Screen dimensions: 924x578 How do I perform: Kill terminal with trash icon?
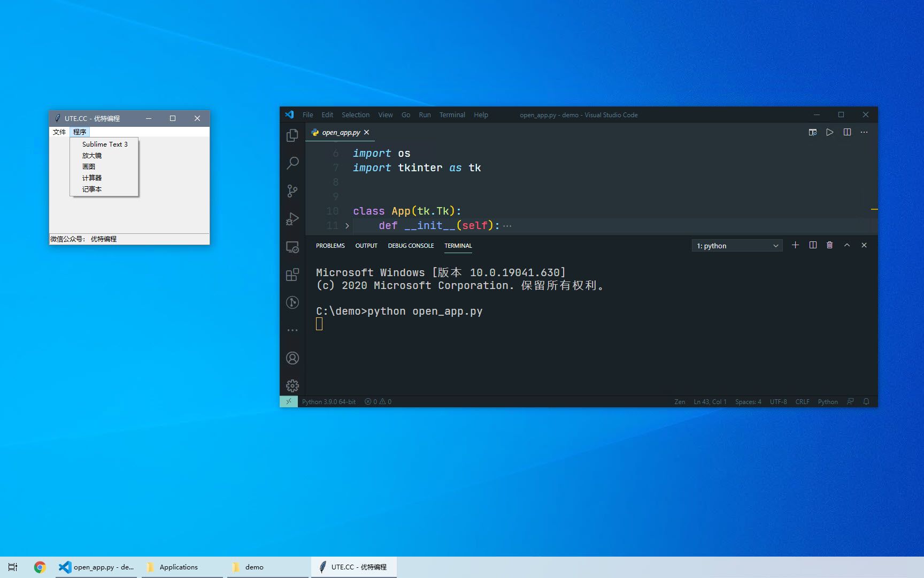point(830,245)
